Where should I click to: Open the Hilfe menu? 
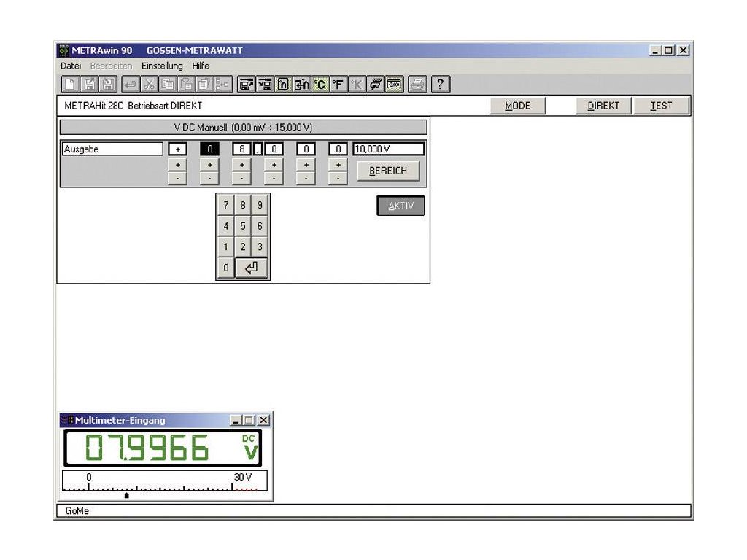point(201,66)
